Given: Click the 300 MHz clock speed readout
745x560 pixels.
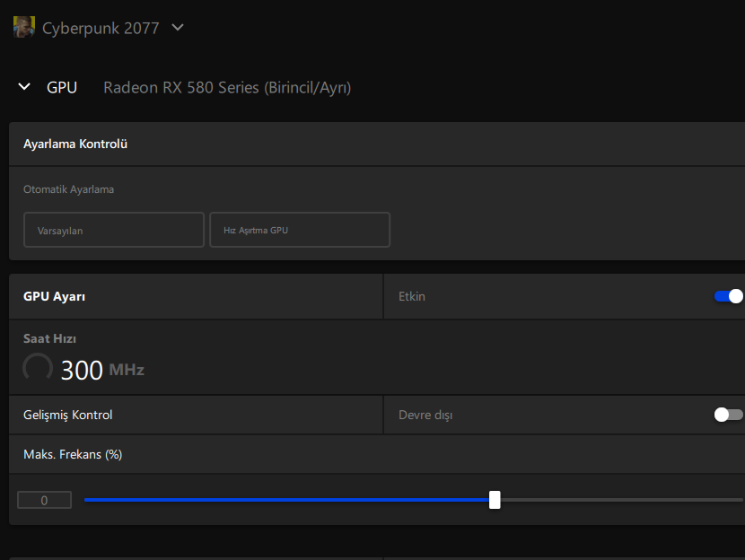Looking at the screenshot, I should [101, 369].
